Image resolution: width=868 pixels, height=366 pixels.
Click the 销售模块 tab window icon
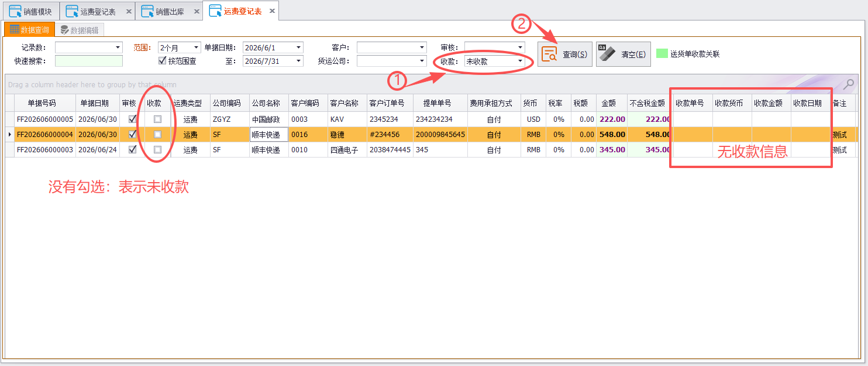(16, 11)
